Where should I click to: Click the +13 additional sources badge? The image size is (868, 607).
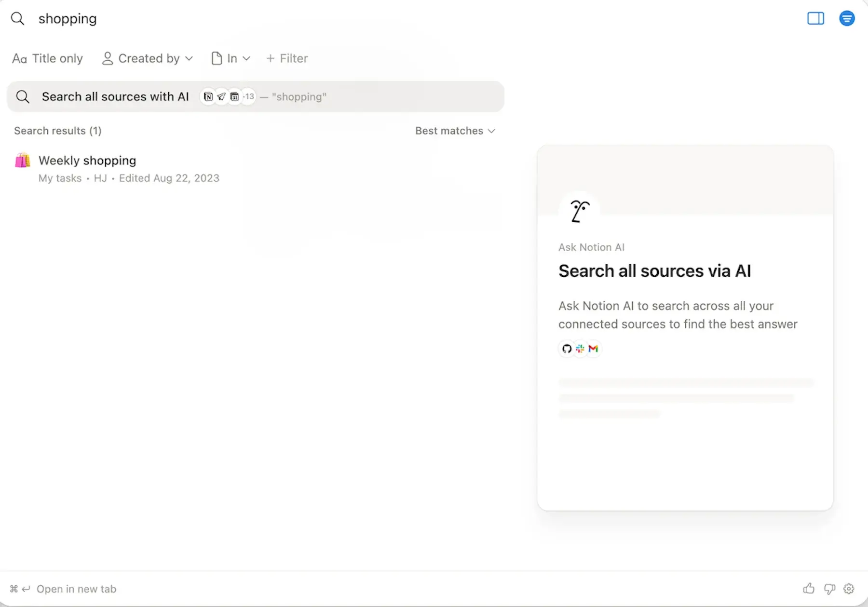248,96
